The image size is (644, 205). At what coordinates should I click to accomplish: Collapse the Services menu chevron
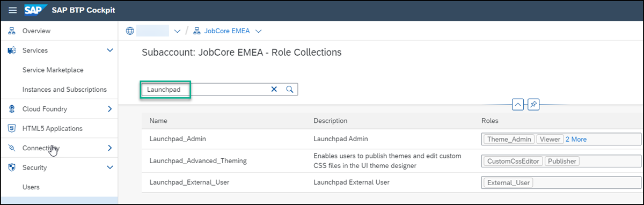pyautogui.click(x=110, y=50)
